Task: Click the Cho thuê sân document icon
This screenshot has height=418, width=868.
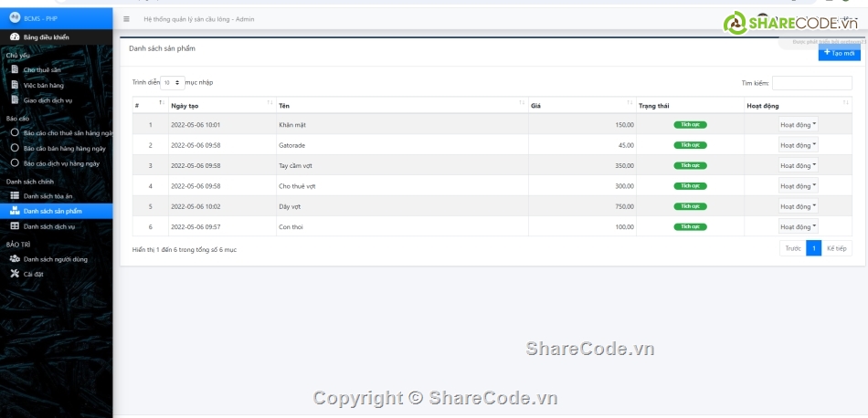Action: pos(15,69)
